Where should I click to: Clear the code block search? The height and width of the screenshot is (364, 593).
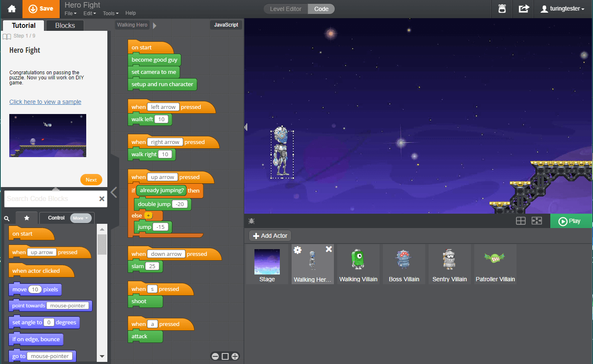click(x=102, y=199)
